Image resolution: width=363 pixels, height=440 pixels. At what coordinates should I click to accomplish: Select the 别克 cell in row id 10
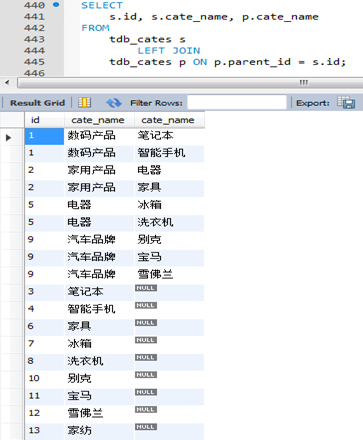(99, 379)
